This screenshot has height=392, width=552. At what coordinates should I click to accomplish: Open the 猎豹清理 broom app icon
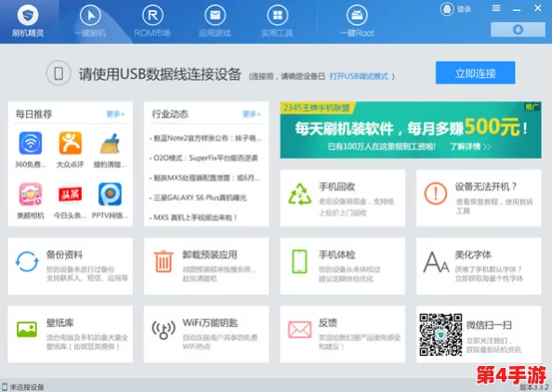(x=111, y=143)
